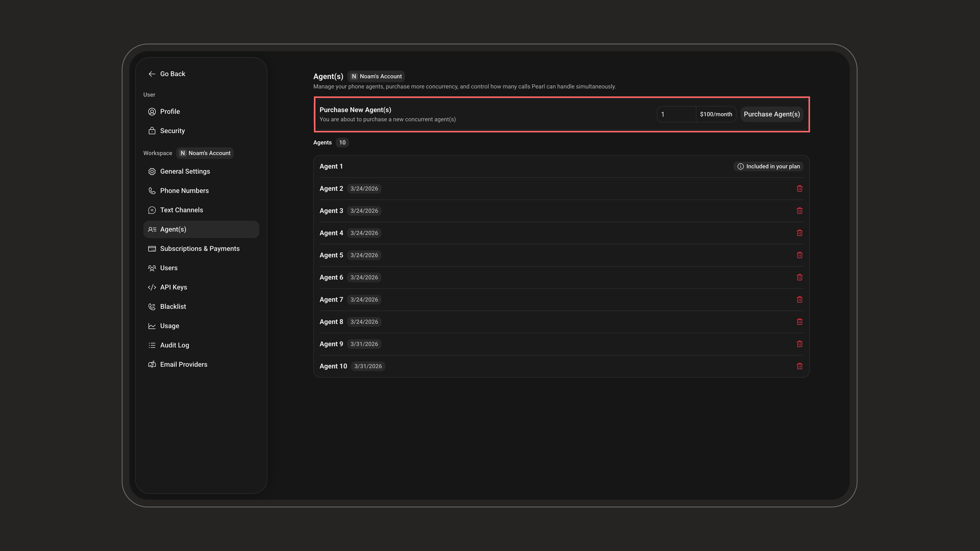980x551 pixels.
Task: Click the Go Back arrow icon
Action: [152, 74]
